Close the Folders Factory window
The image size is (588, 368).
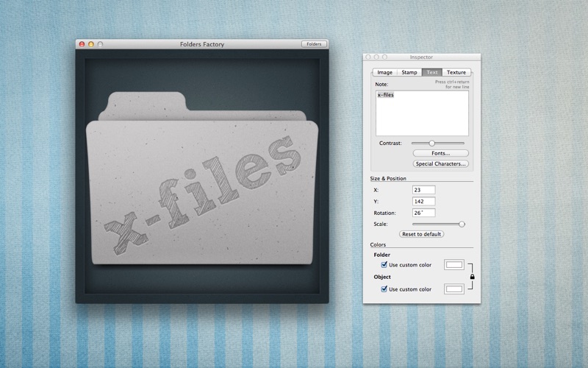point(82,44)
